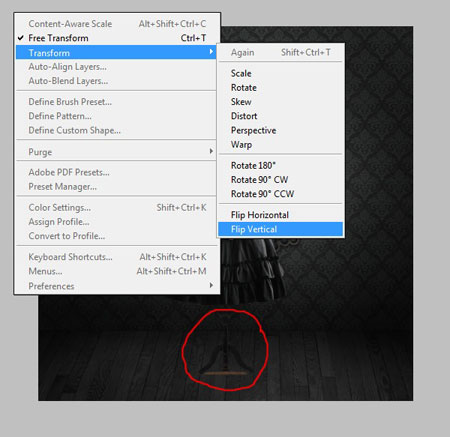450x437 pixels.
Task: Open Color Settings... entry
Action: (x=117, y=207)
